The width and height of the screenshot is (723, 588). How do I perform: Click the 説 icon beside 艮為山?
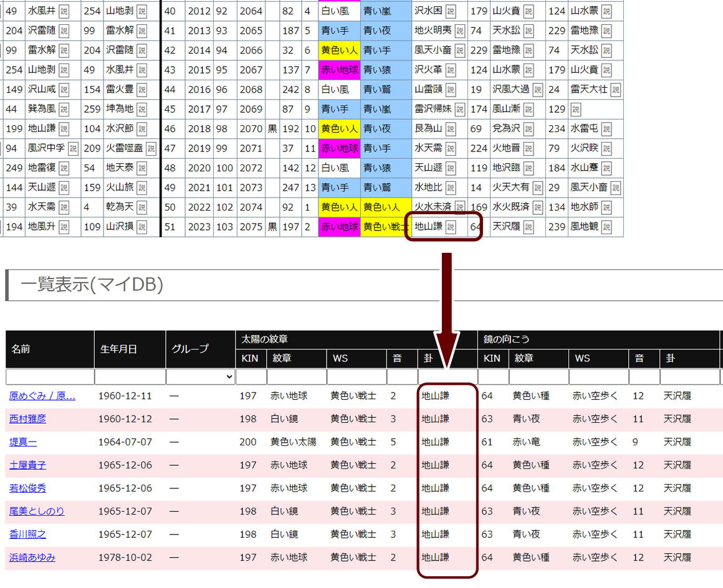451,129
